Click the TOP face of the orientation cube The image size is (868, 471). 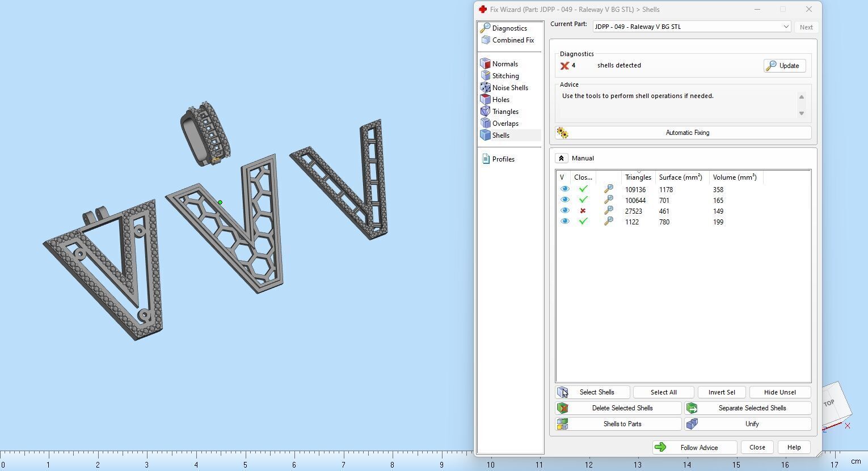pos(829,403)
